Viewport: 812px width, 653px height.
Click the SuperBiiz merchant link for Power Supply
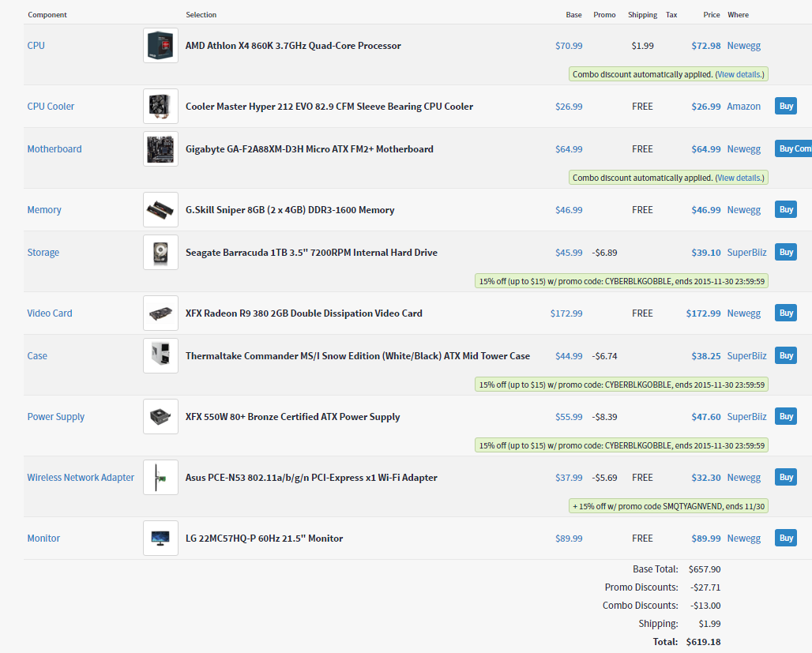tap(746, 416)
